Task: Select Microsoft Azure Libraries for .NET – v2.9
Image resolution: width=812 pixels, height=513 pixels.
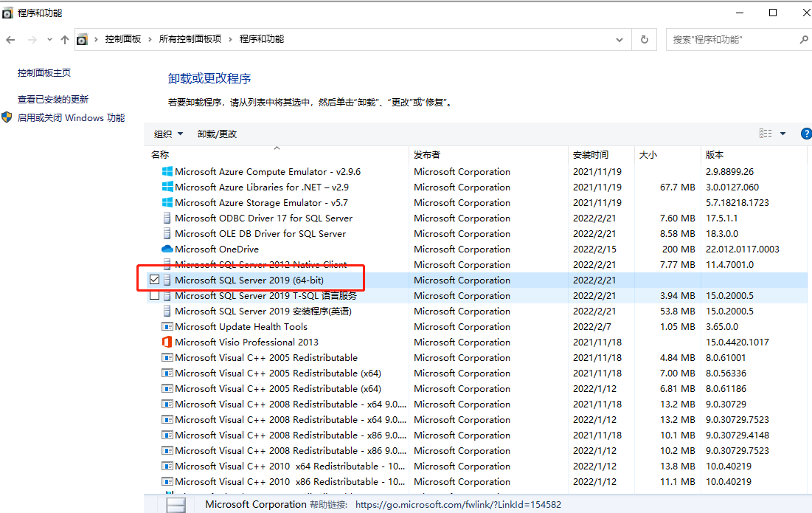Action: [262, 187]
